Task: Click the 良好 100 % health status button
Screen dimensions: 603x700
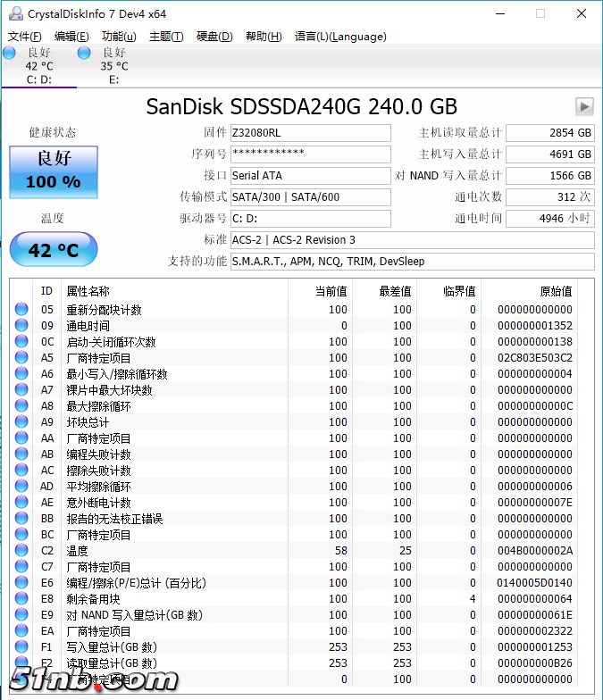Action: (54, 171)
